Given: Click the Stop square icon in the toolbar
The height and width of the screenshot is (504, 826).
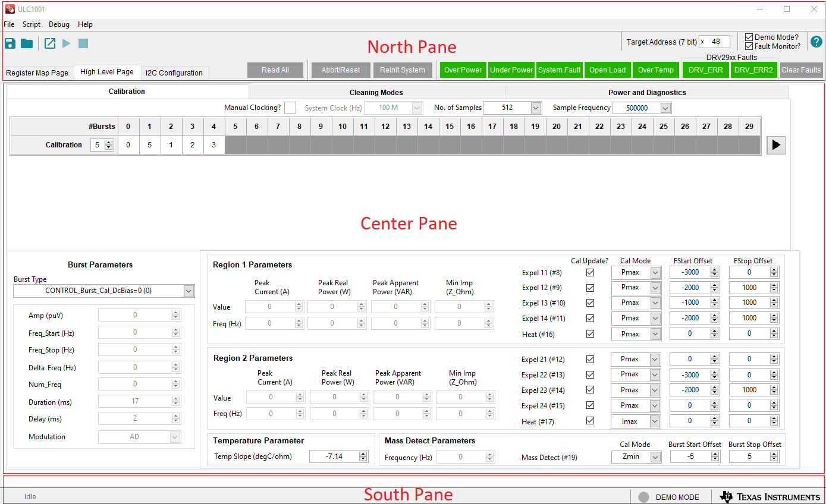Looking at the screenshot, I should 83,43.
